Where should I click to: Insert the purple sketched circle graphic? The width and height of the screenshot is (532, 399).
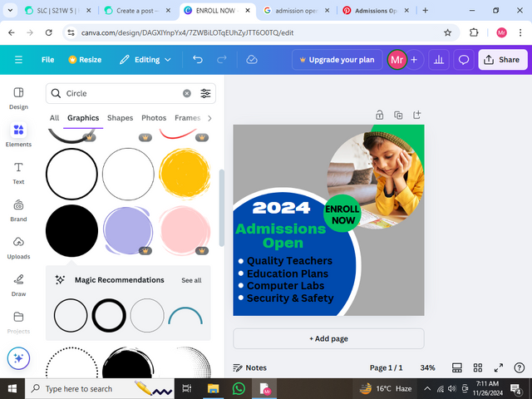click(128, 231)
